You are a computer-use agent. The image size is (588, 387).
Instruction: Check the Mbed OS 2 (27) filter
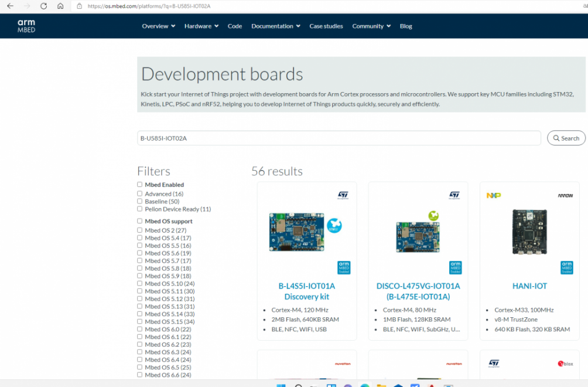click(139, 230)
